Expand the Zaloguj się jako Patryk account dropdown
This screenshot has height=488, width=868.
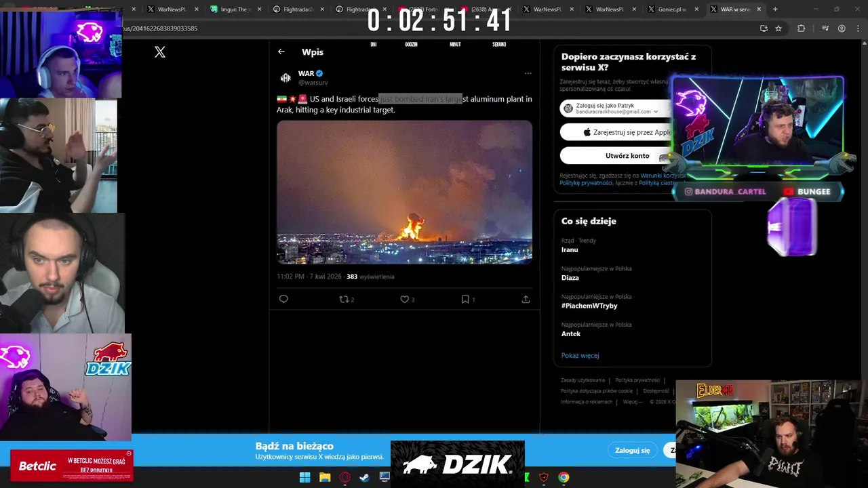tap(656, 111)
